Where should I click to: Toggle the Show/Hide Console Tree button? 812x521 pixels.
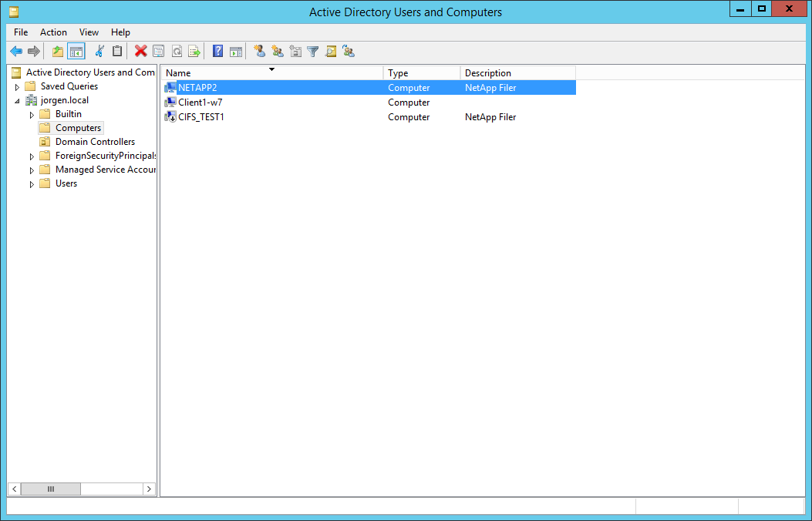76,52
